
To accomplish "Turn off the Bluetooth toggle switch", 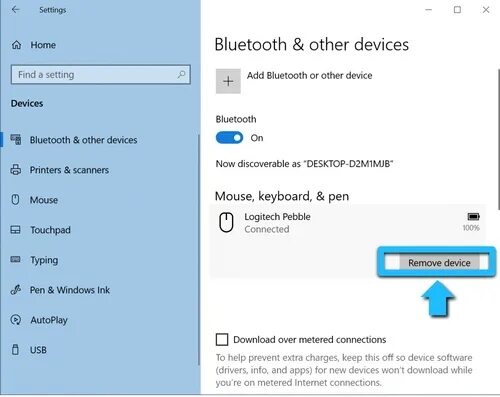I will (x=229, y=138).
